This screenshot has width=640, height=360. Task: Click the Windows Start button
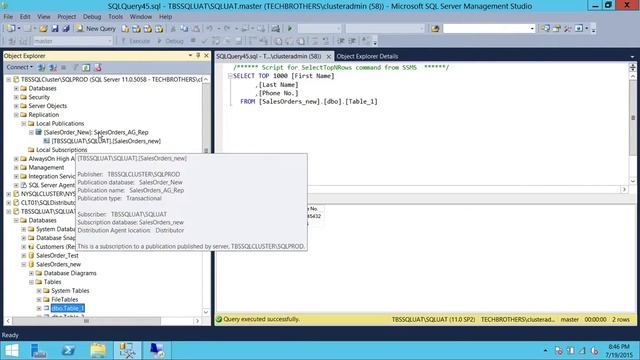point(11,351)
